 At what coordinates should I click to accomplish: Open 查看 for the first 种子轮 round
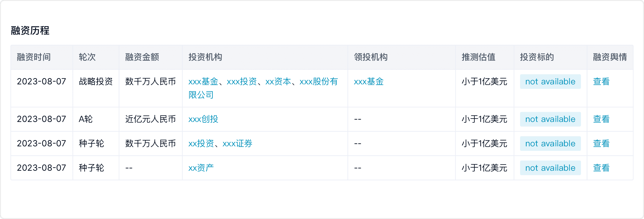[x=601, y=143]
